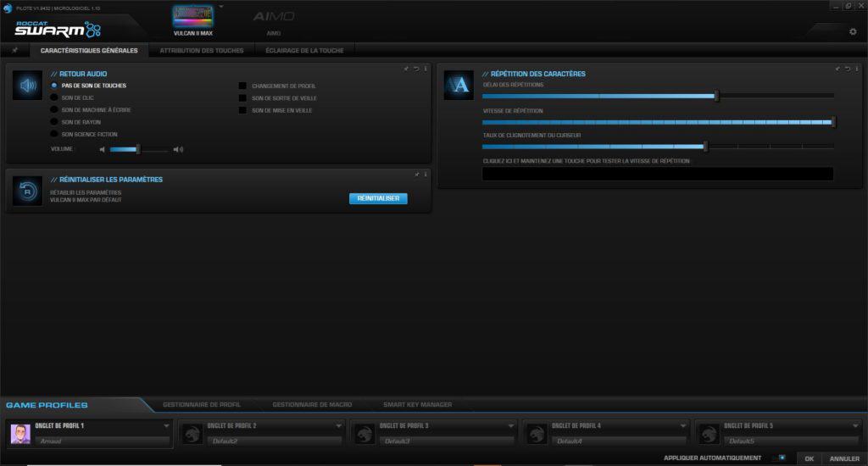Toggle Appliquer Automatiquement checkbox
The width and height of the screenshot is (868, 466).
pyautogui.click(x=782, y=458)
